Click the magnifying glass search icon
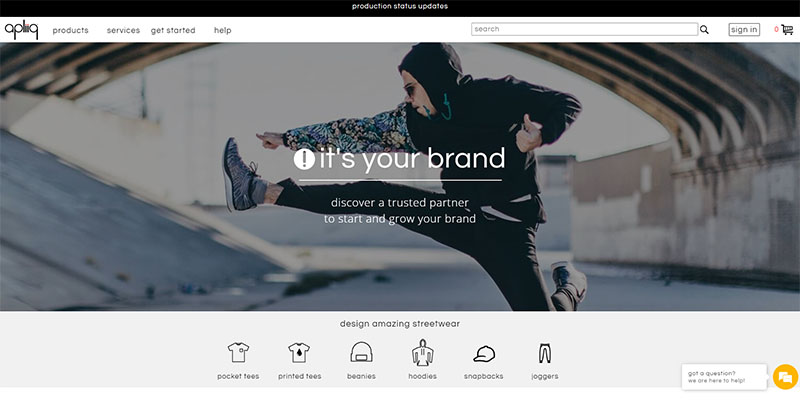Screen dimensions: 800x400 704,30
